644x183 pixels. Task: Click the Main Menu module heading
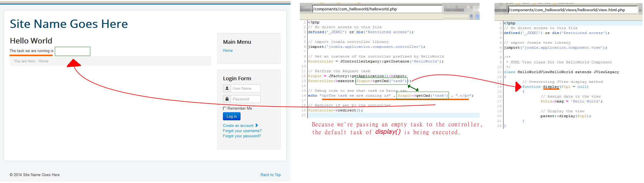tap(237, 42)
